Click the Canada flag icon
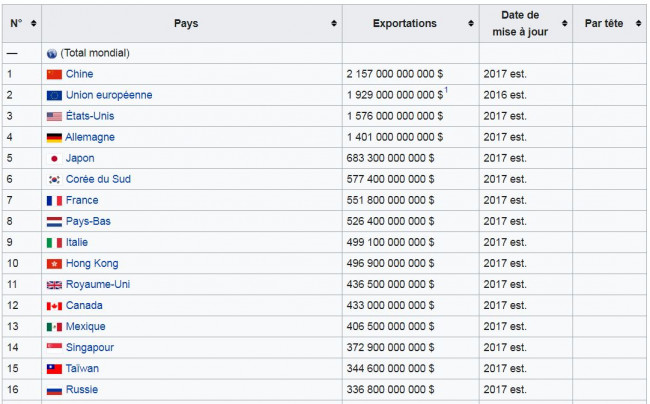Viewport: 650px width, 404px height. (x=54, y=306)
